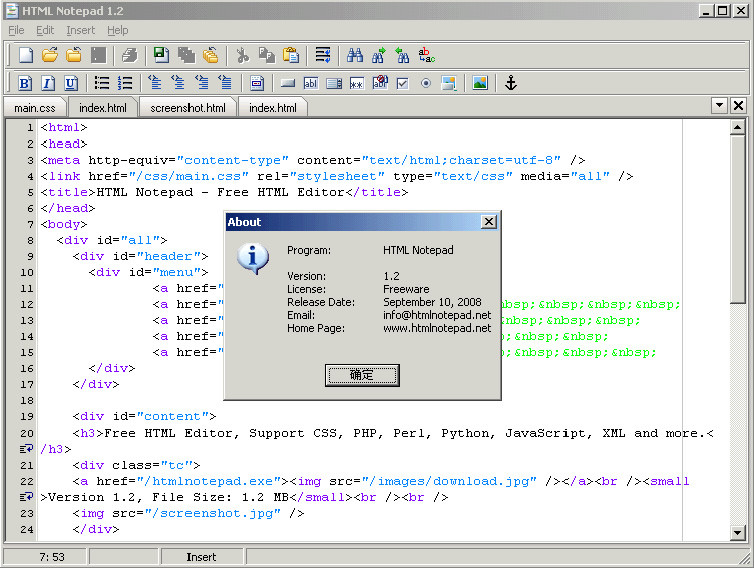Image resolution: width=754 pixels, height=568 pixels.
Task: Click Insert mode in status bar
Action: [201, 557]
